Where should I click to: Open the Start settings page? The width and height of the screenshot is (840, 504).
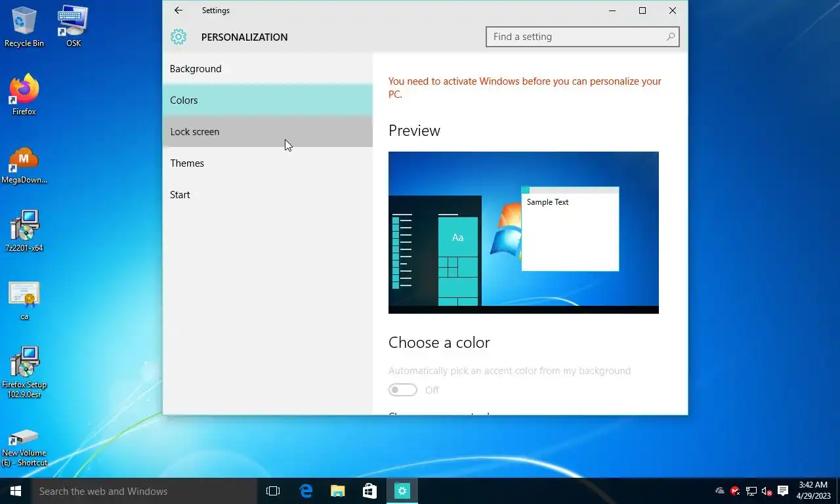(x=268, y=195)
